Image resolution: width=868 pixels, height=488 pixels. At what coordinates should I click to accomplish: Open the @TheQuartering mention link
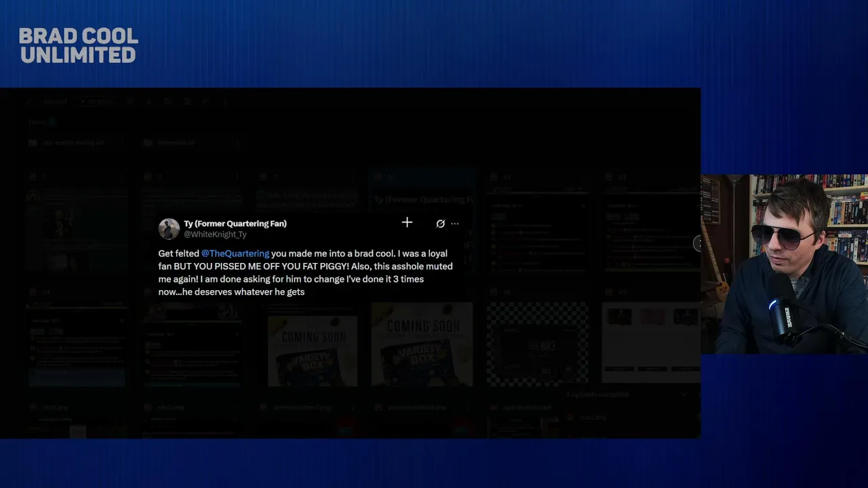click(x=235, y=253)
